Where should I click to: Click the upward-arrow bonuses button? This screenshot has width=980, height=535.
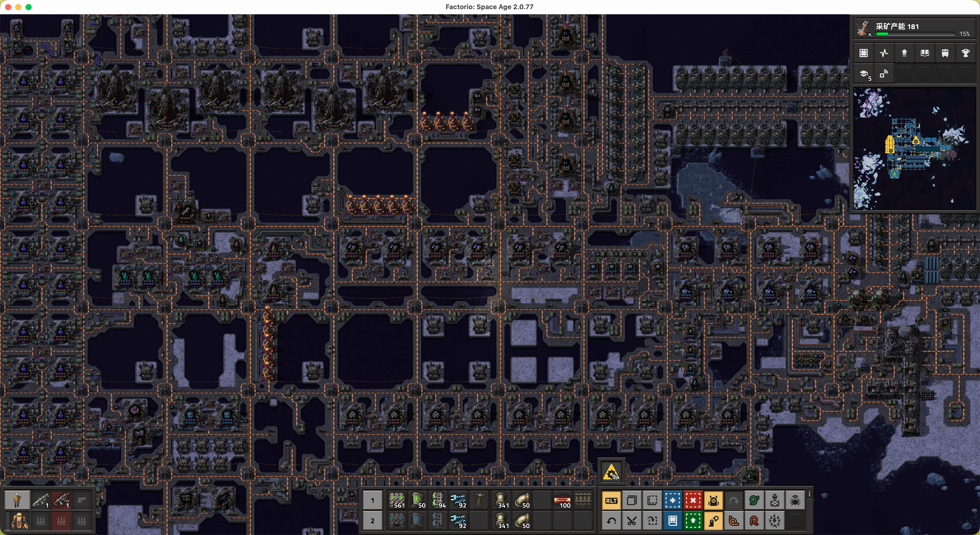(904, 53)
